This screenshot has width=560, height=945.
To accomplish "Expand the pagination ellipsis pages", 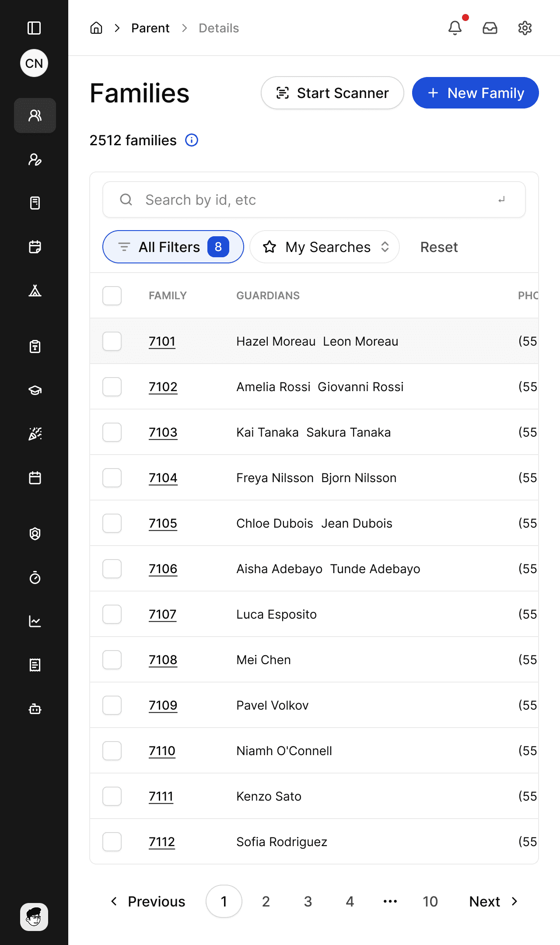I will (x=390, y=901).
